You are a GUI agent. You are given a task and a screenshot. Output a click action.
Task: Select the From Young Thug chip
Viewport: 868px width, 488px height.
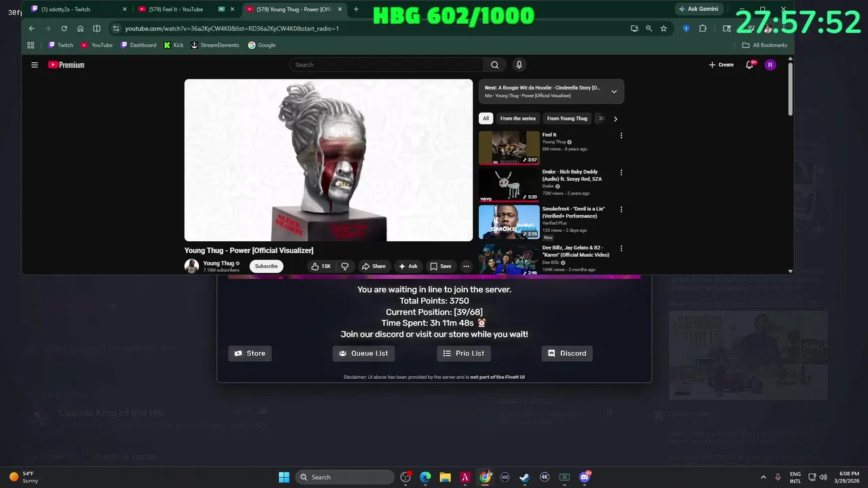567,119
